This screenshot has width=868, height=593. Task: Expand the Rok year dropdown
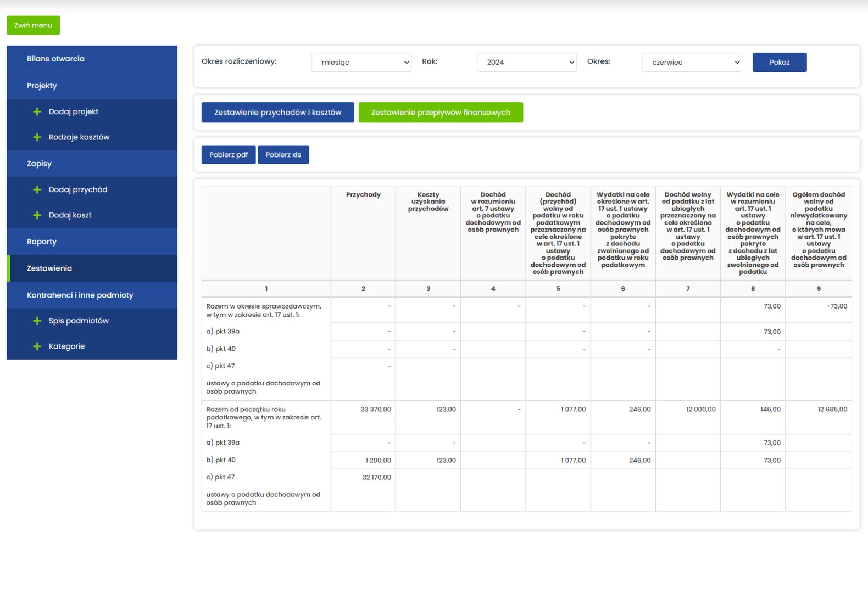pyautogui.click(x=526, y=63)
